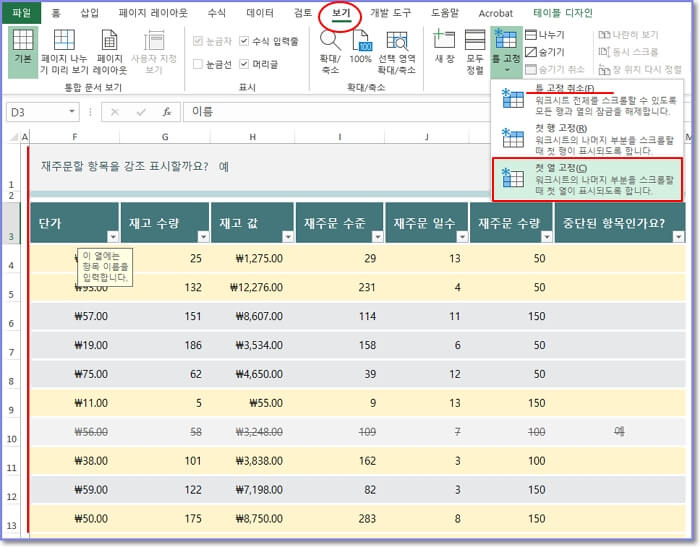This screenshot has height=547, width=700.
Task: Click the 186 stock quantity cell
Action: [x=165, y=345]
